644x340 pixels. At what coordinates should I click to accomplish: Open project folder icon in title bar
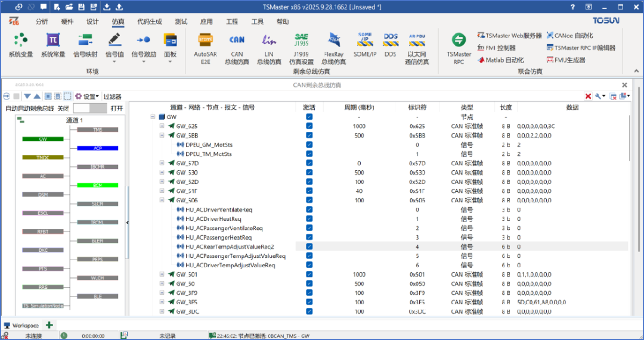[69, 7]
